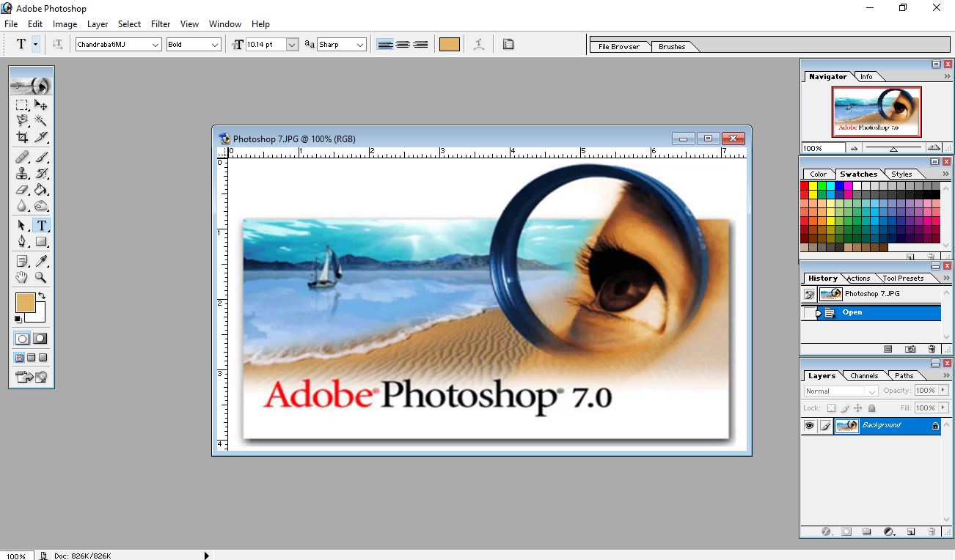Viewport: 955px width, 560px height.
Task: Expand the layer Opacity slider arrow
Action: [x=943, y=391]
